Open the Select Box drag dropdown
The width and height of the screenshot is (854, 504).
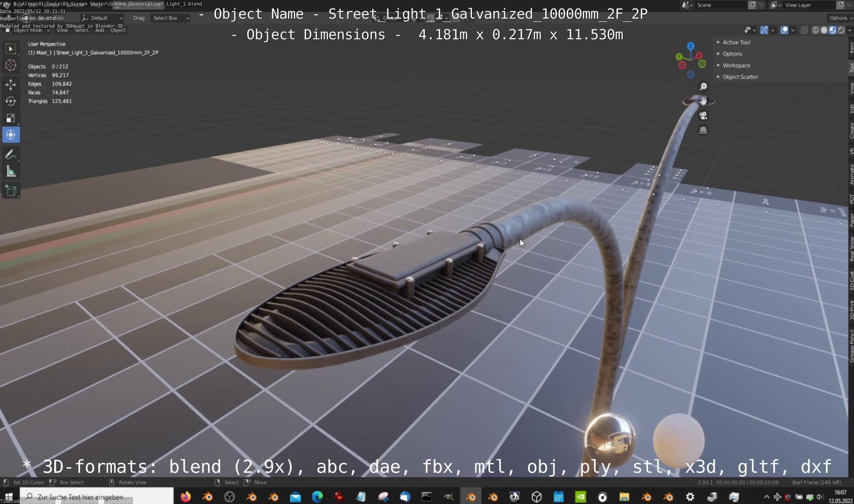pyautogui.click(x=170, y=18)
